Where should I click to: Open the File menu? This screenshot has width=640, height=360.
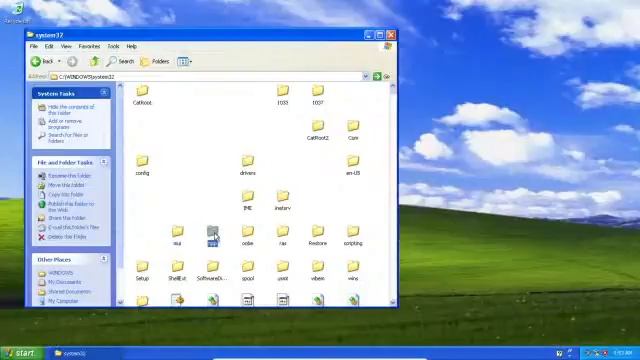pos(34,46)
